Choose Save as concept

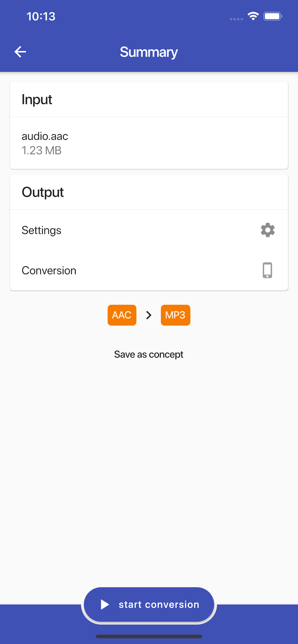coord(149,354)
